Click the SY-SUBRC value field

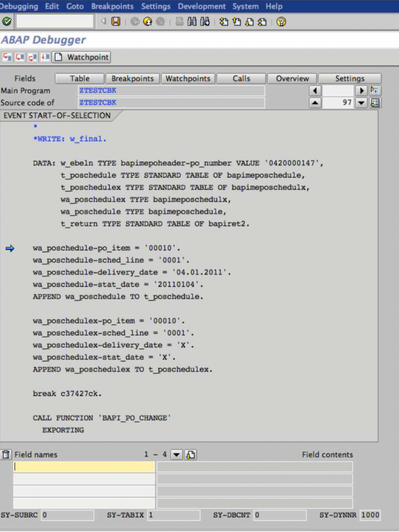(67, 515)
